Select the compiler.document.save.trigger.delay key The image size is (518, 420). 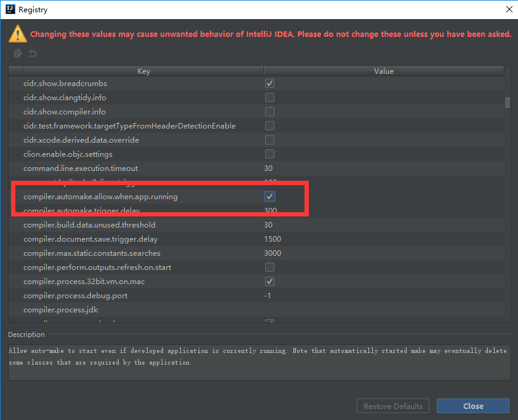tap(90, 239)
